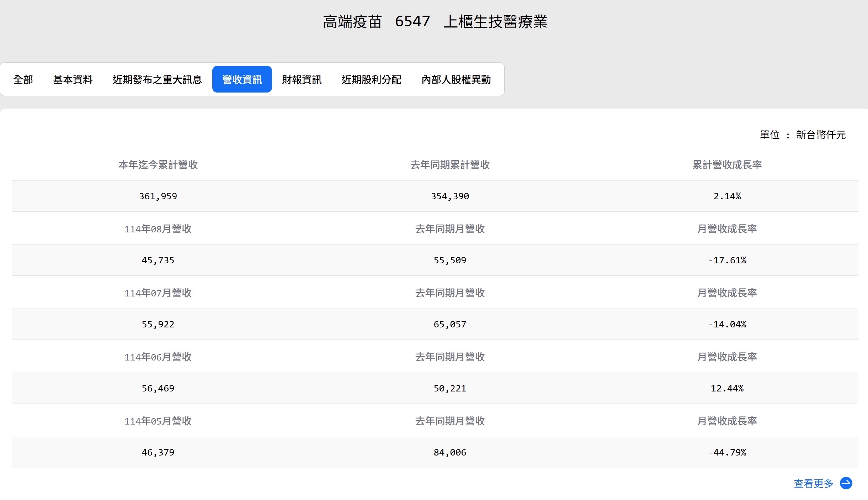Image resolution: width=868 pixels, height=500 pixels.
Task: Click June revenue value 56,469
Action: click(x=158, y=388)
